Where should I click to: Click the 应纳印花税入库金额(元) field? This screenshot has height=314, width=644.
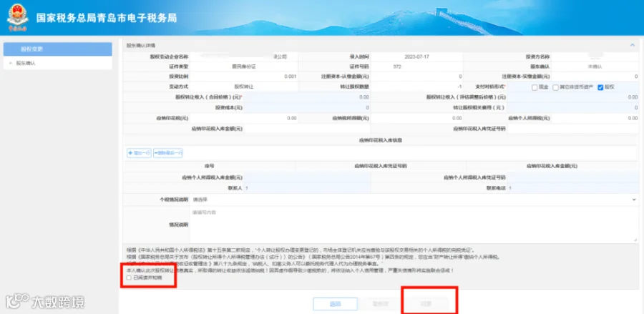point(307,129)
